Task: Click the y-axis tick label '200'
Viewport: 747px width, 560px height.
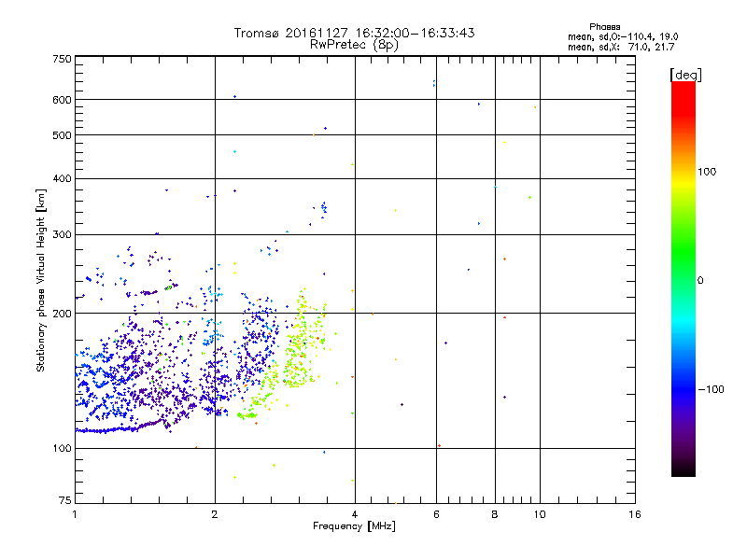Action: pos(62,314)
